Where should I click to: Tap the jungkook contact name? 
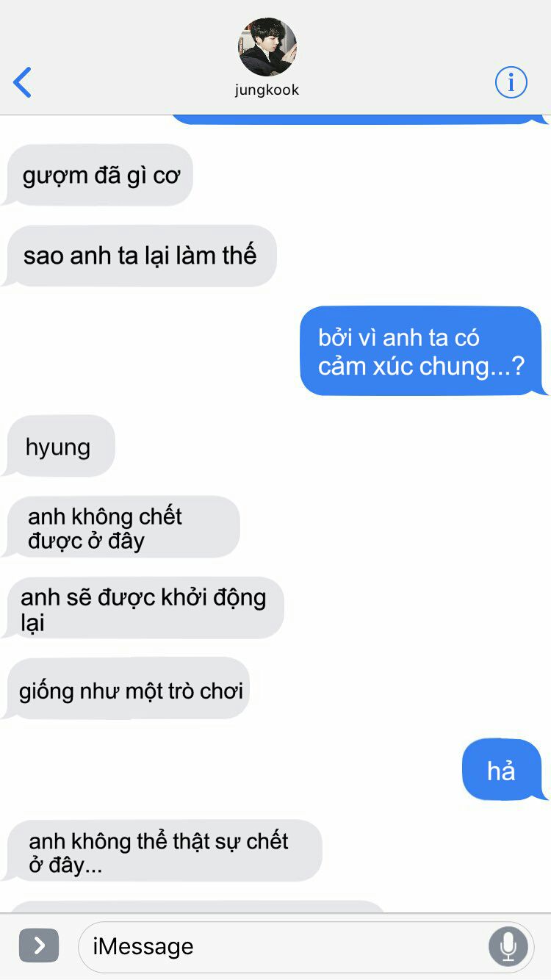point(267,90)
